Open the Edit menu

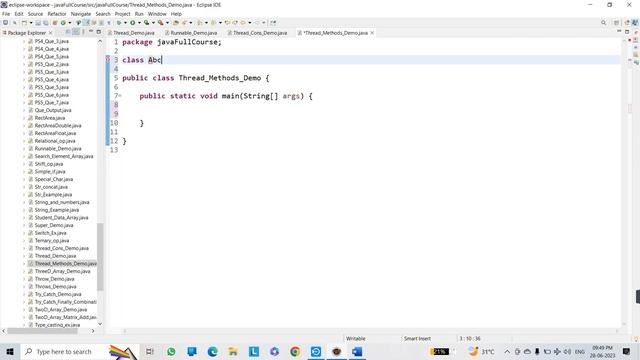[x=19, y=14]
